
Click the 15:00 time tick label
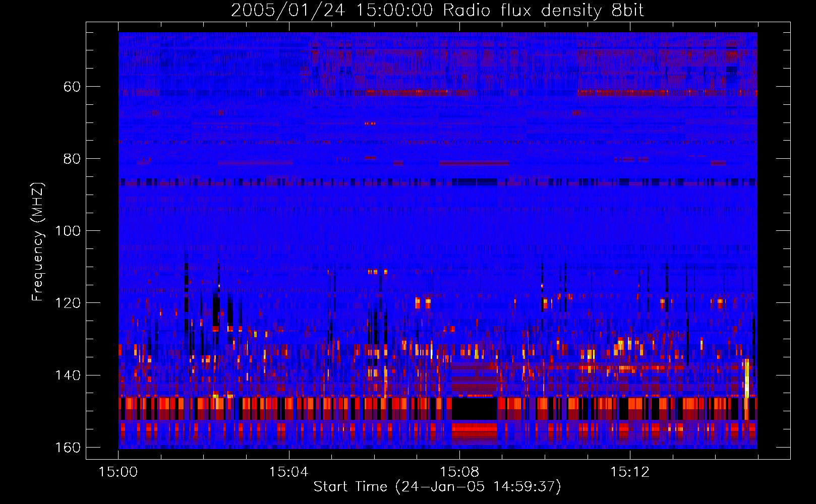[119, 472]
